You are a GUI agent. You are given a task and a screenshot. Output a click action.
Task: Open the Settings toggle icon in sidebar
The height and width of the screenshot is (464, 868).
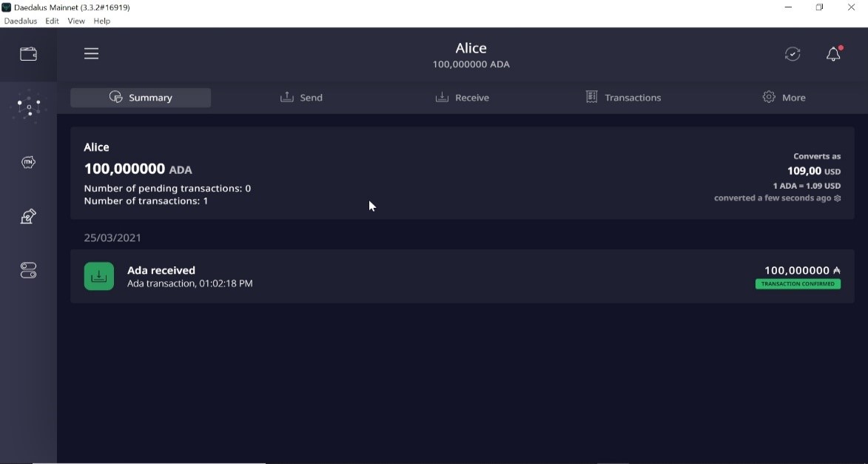(x=28, y=270)
